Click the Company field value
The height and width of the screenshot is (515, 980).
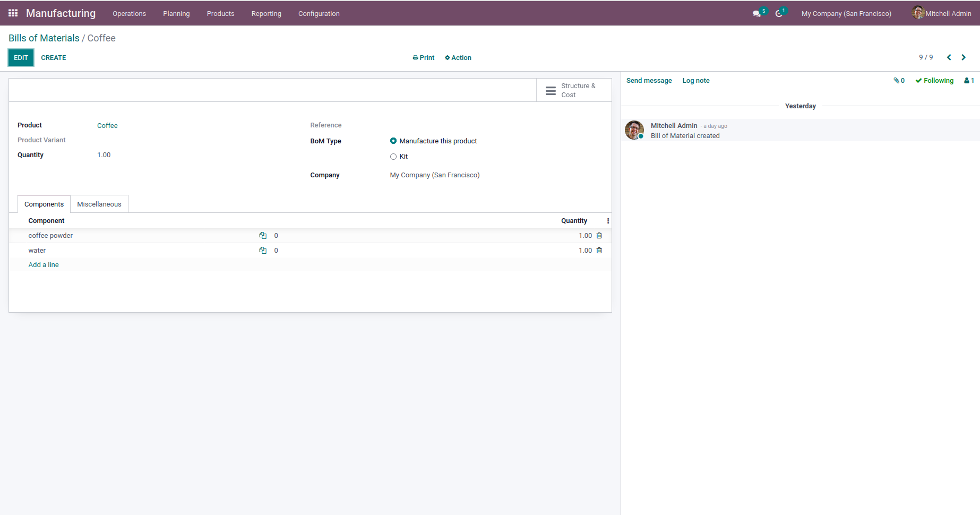coord(435,175)
